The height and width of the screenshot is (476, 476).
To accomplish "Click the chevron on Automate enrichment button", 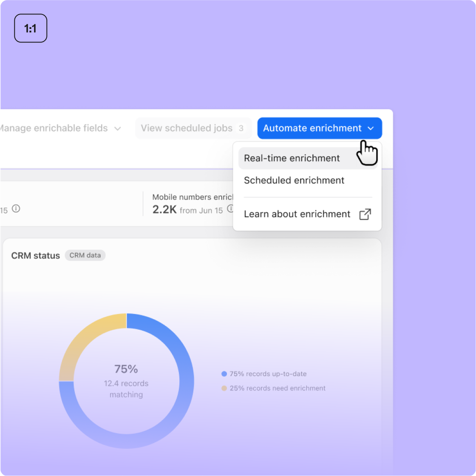I will click(371, 128).
